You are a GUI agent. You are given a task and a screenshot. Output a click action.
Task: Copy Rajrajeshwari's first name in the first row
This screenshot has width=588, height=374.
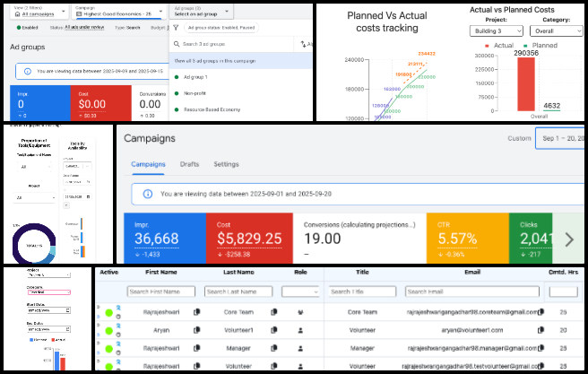195,312
